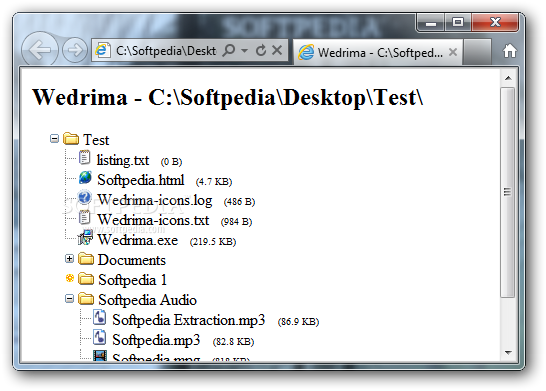This screenshot has height=391, width=546.
Task: Collapse the Softpedia Audio folder
Action: [70, 298]
